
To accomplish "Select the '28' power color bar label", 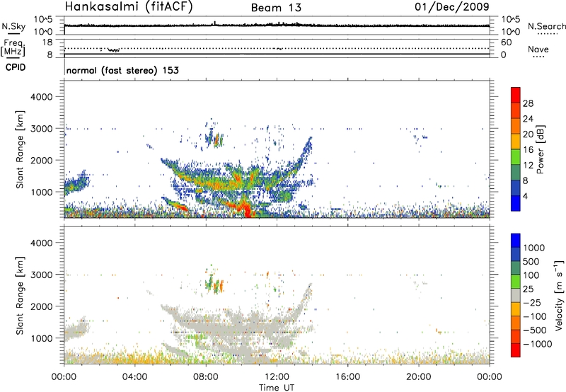I will click(528, 103).
